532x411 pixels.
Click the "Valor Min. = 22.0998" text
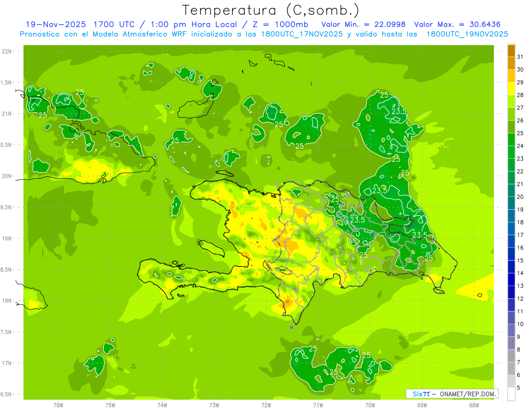pyautogui.click(x=363, y=24)
